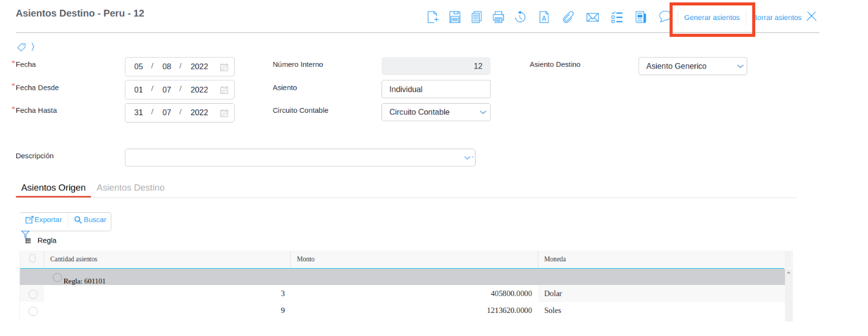Image resolution: width=868 pixels, height=336 pixels.
Task: Open the Descripción dropdown arrow
Action: coord(468,158)
